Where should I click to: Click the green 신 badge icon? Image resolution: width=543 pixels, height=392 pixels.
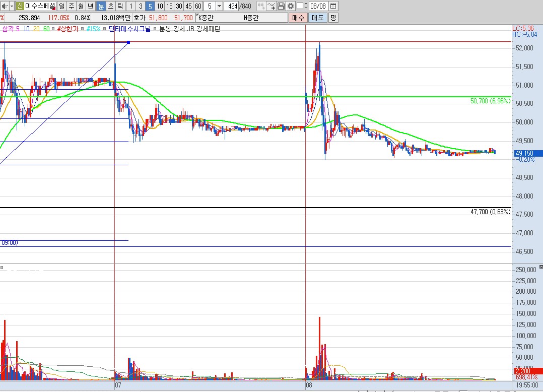[20, 6]
